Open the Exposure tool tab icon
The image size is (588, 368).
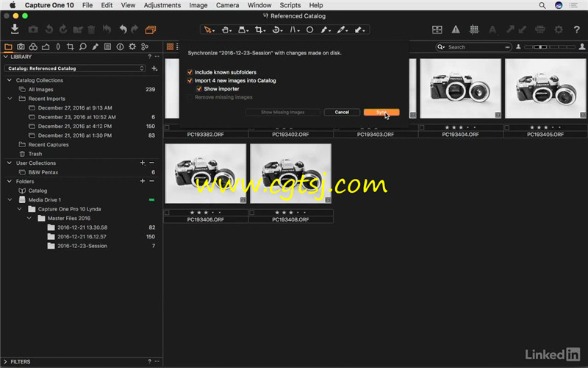(x=46, y=46)
